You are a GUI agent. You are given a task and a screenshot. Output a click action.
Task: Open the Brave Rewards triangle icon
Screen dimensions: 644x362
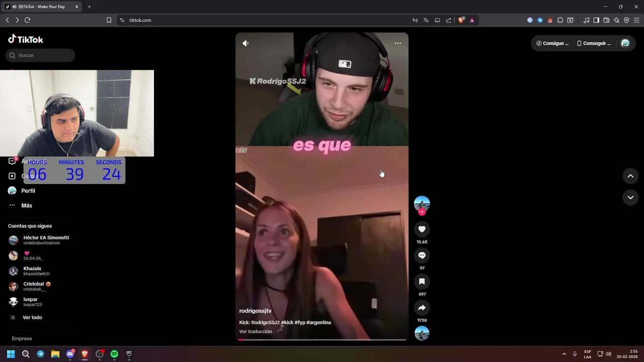(x=472, y=20)
